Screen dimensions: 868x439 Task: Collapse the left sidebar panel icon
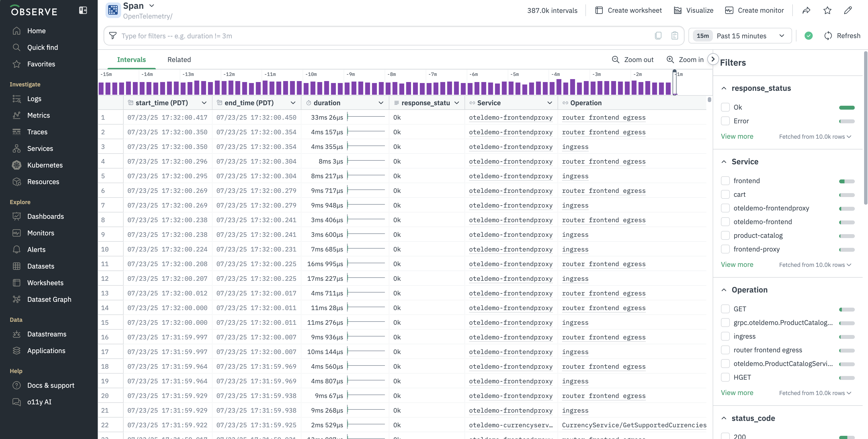point(83,10)
